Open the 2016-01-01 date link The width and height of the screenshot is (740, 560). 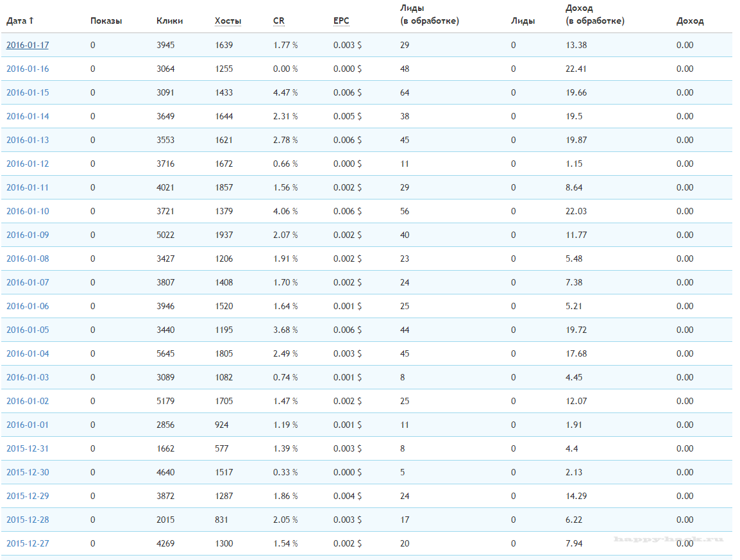pos(28,425)
